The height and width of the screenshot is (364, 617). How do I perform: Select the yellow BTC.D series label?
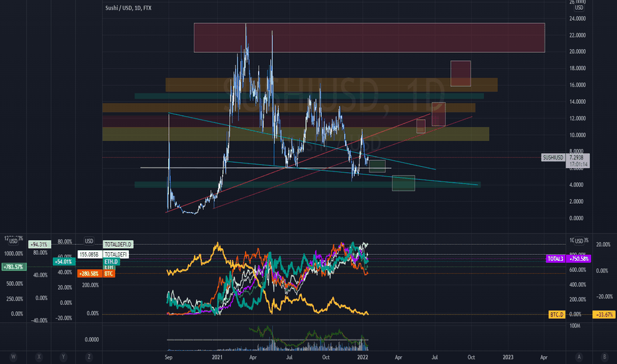557,314
